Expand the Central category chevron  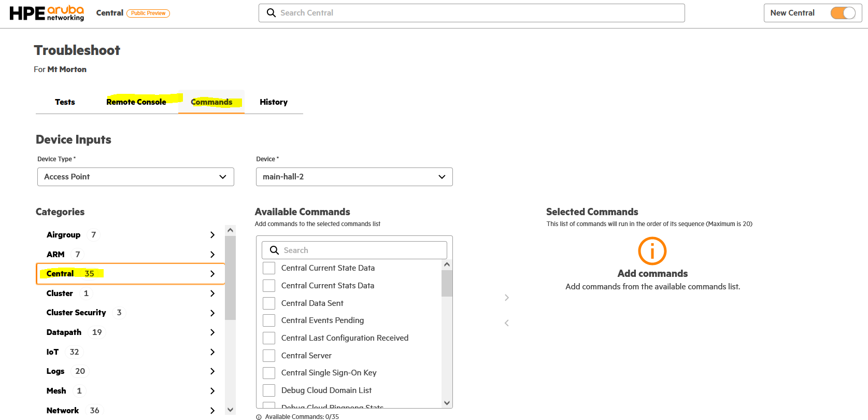(x=212, y=274)
